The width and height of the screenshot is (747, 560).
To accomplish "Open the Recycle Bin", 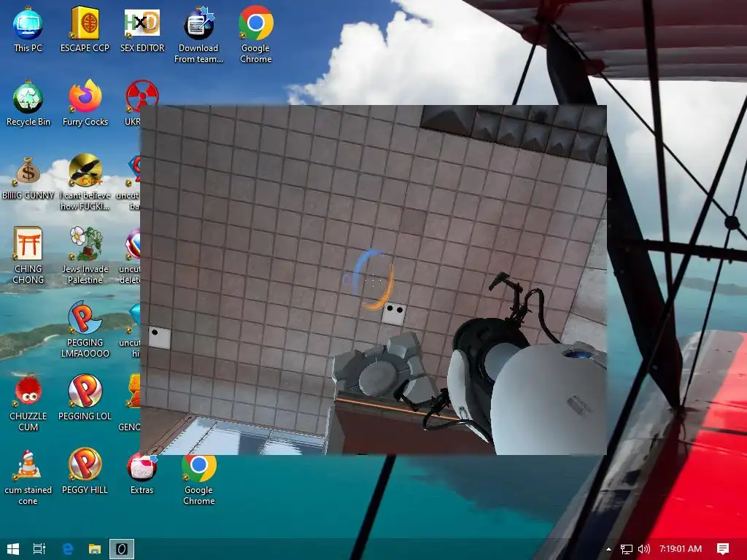I will [28, 104].
